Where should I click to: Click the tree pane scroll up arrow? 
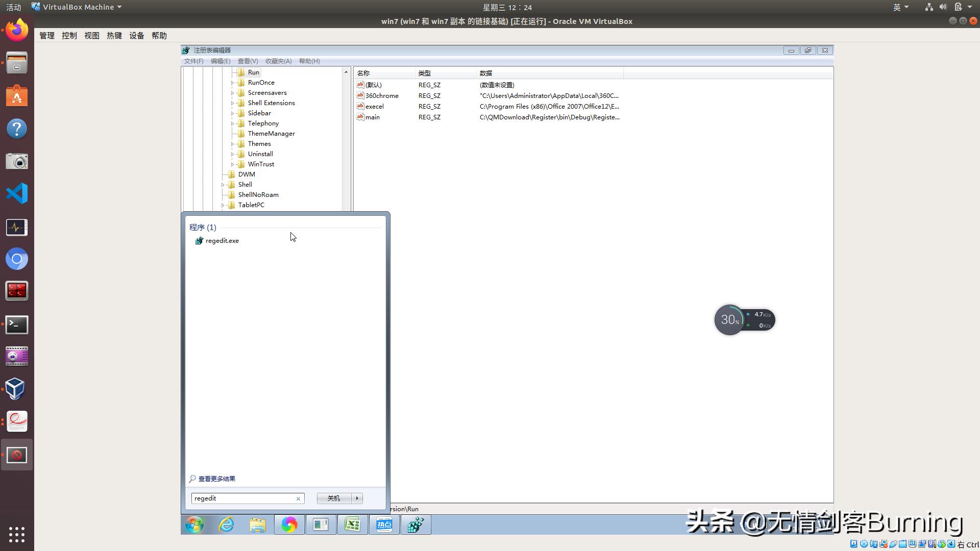click(346, 72)
